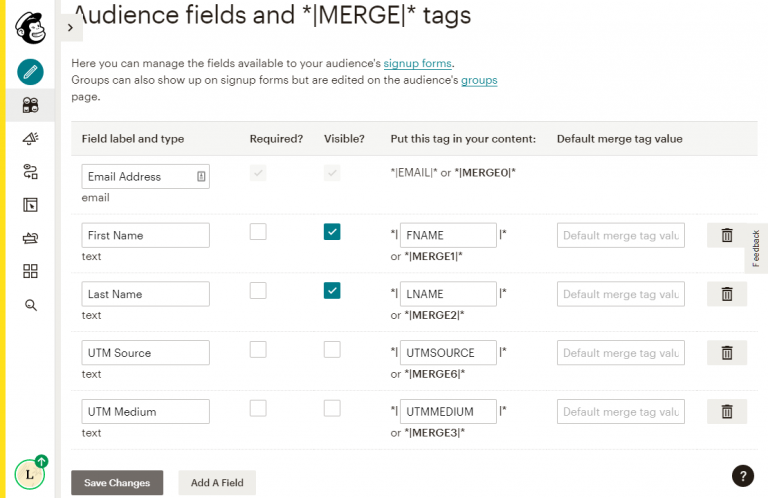Click the FNAME merge tag field
Screen dimensions: 768x498
coord(448,236)
